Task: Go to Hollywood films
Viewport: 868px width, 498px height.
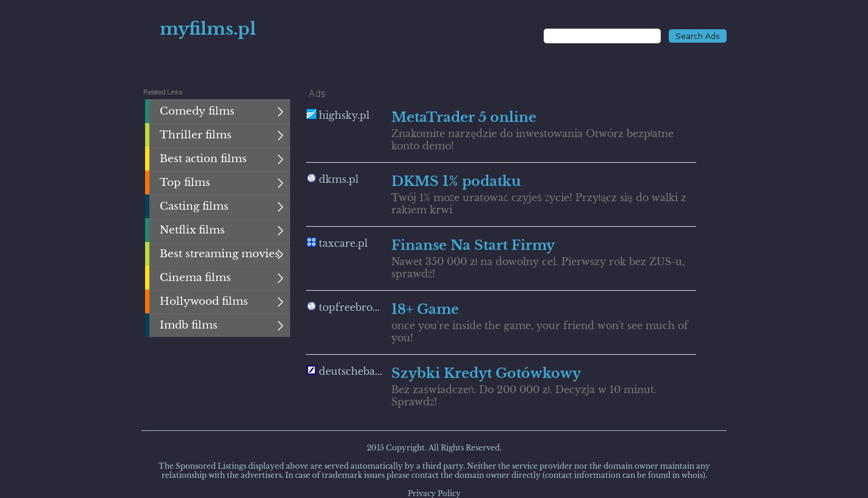Action: pyautogui.click(x=204, y=302)
